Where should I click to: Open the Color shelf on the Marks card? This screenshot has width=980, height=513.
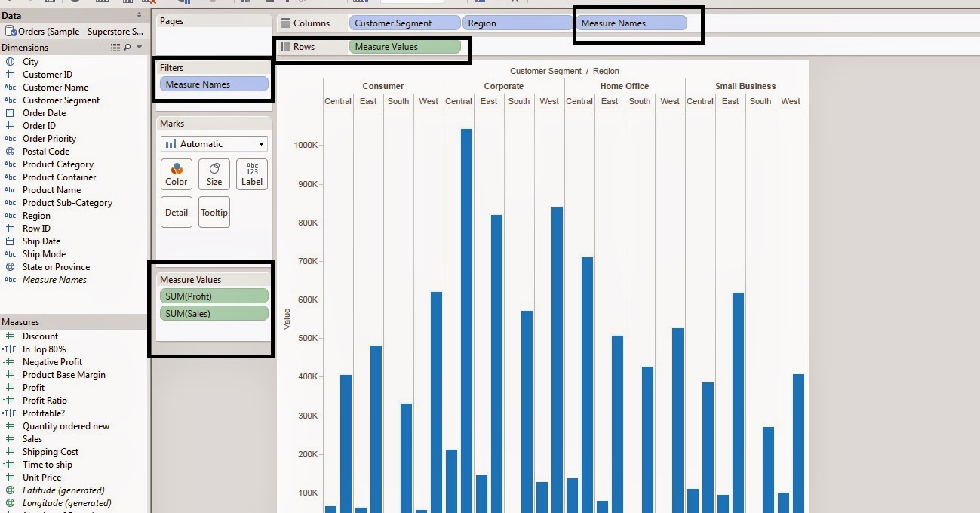click(x=176, y=174)
